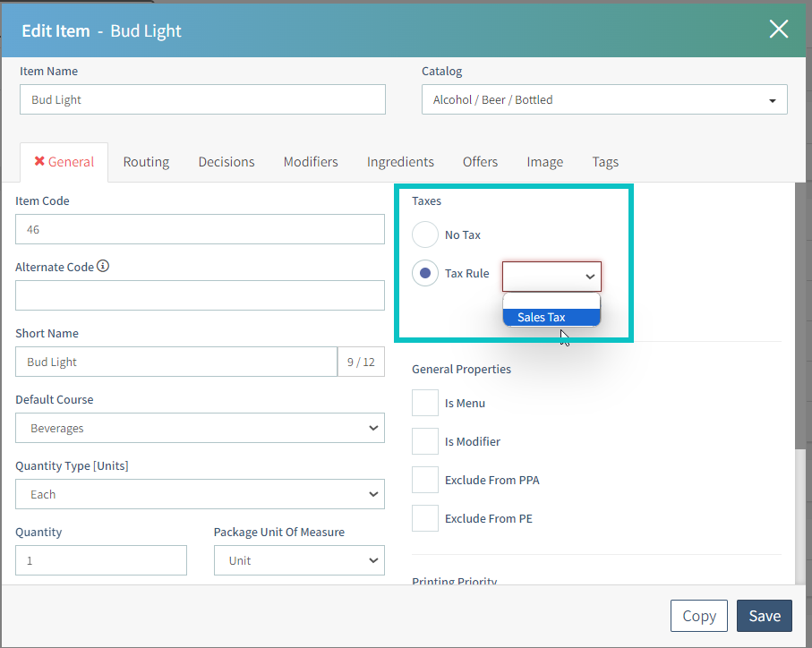812x648 pixels.
Task: Check the Is Menu checkbox
Action: 425,404
